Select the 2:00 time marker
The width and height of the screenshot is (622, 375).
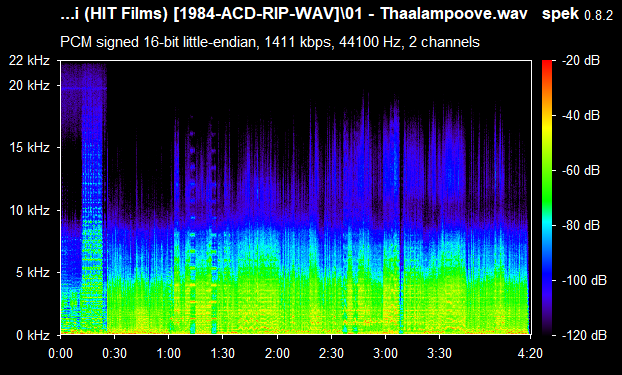277,353
